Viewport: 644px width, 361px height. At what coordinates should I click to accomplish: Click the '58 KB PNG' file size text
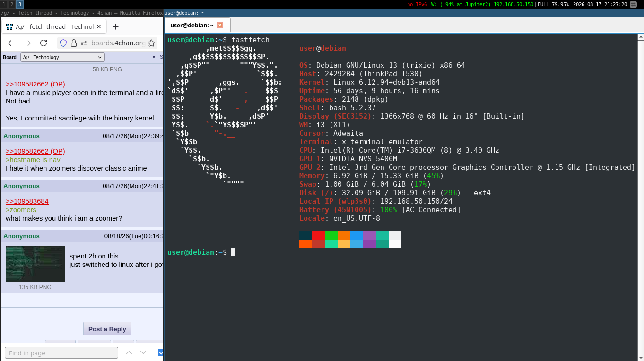click(107, 69)
